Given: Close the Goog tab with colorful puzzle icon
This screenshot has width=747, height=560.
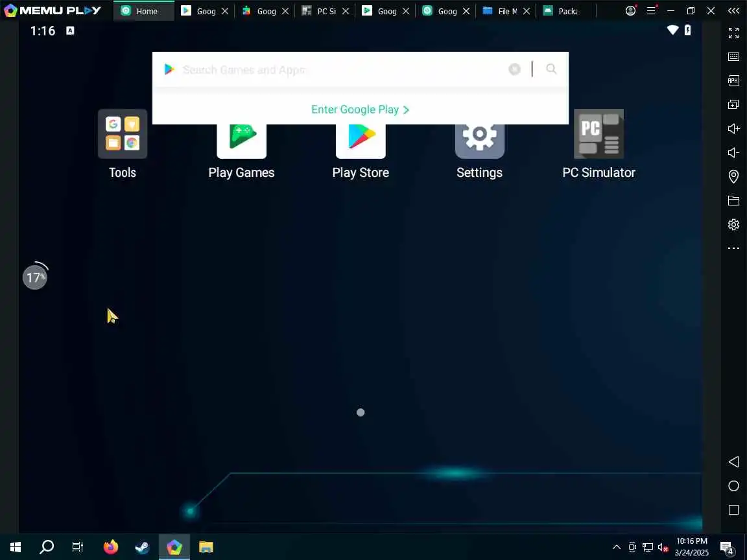Looking at the screenshot, I should point(285,11).
